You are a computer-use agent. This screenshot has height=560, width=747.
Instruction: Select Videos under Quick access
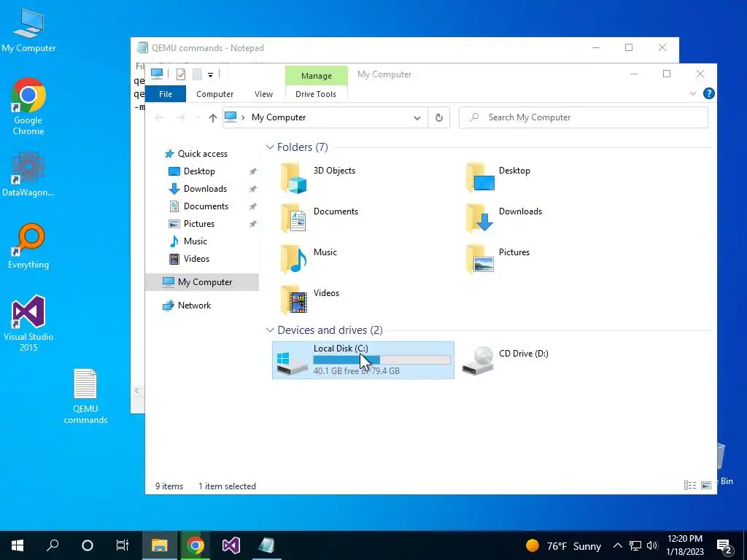tap(196, 259)
